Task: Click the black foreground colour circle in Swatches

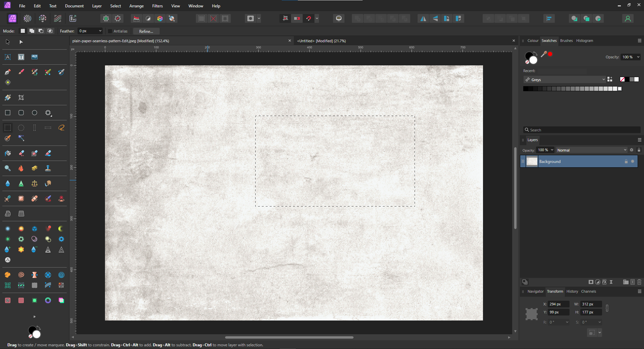Action: (529, 56)
